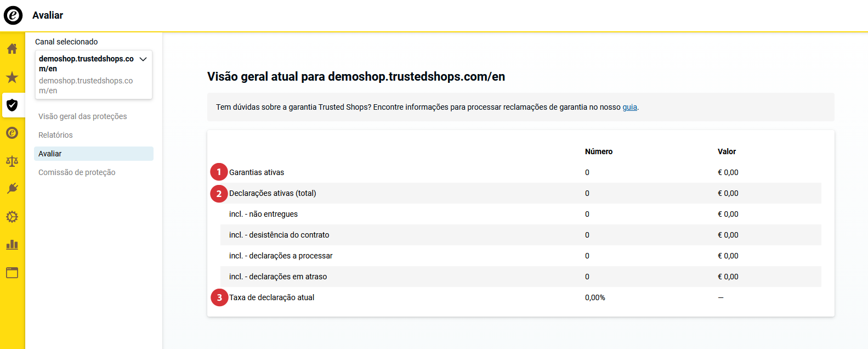Click incl. - desistência do contrato label
Viewport: 868px width, 349px height.
(x=279, y=235)
